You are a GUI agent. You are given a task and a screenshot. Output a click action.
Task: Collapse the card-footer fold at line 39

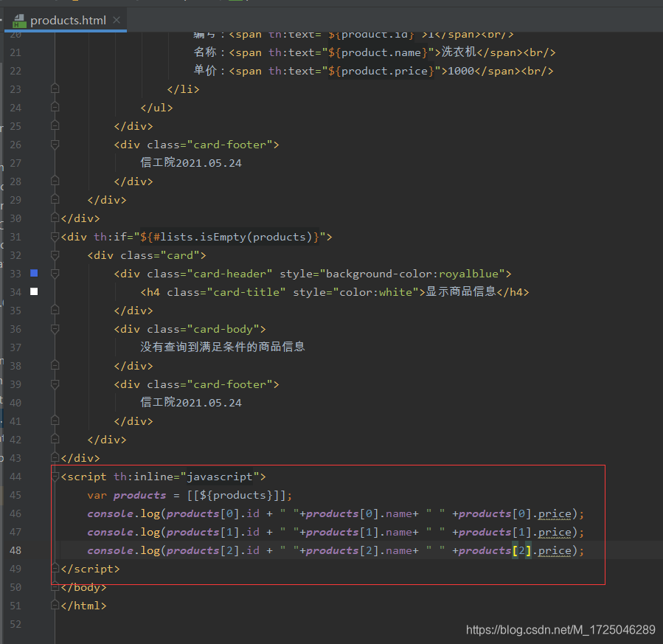(55, 384)
